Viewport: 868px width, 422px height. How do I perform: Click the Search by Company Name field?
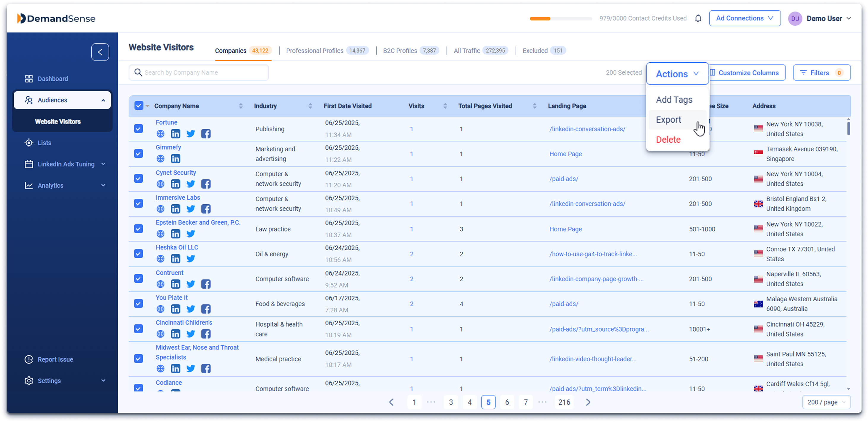(199, 72)
